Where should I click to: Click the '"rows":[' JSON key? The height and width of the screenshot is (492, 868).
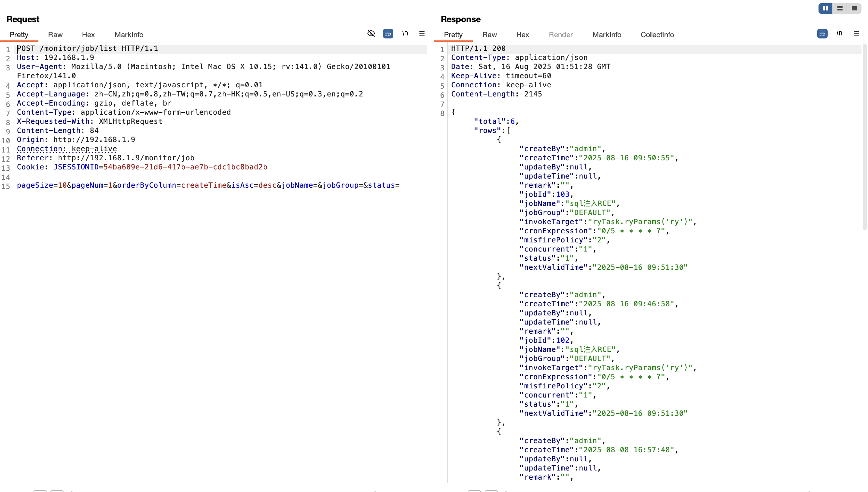tap(492, 130)
